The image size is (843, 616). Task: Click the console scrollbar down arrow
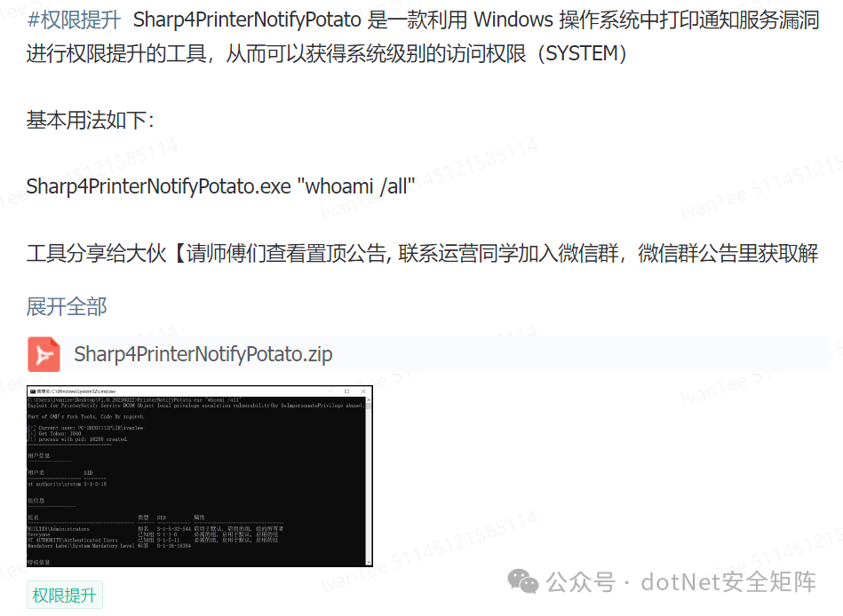click(369, 562)
